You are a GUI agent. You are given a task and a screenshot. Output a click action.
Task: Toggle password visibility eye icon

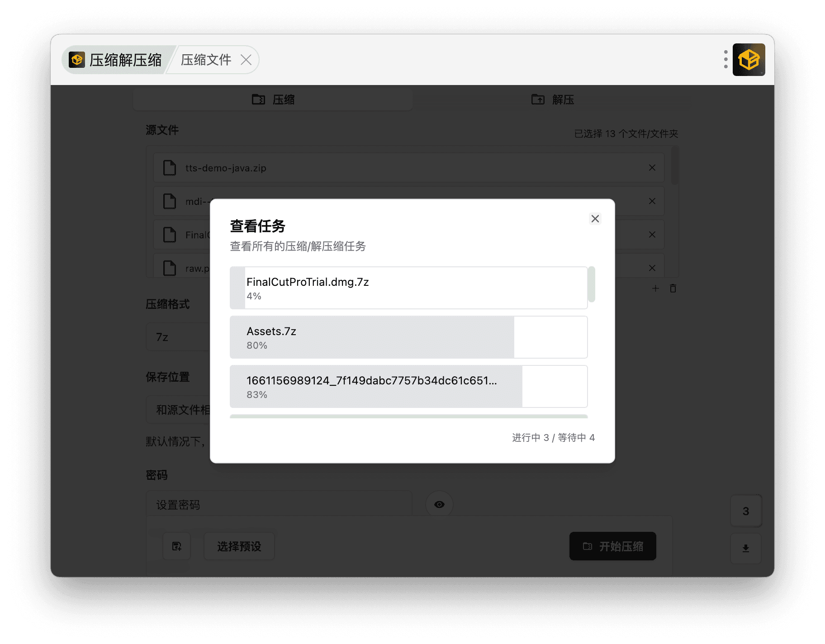point(439,504)
